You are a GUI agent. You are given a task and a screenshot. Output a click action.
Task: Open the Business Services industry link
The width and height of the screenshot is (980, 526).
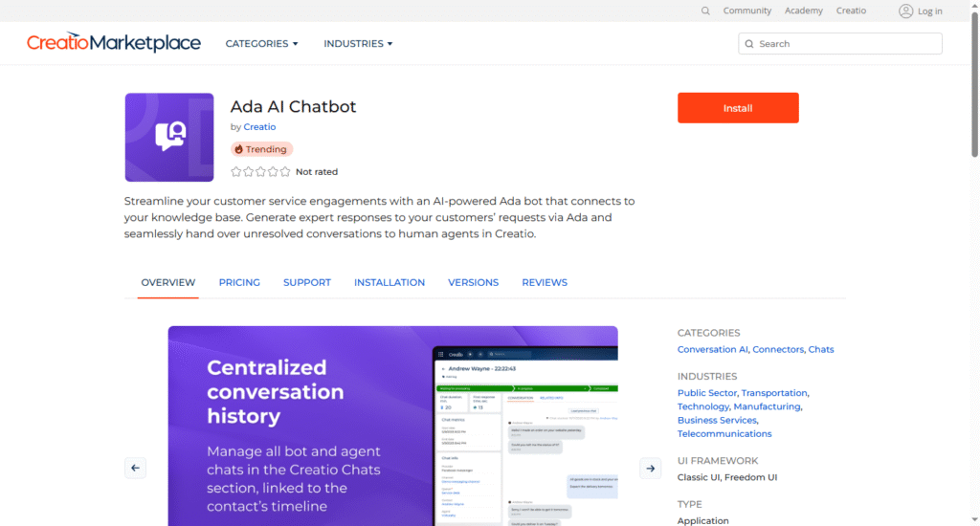coord(717,421)
